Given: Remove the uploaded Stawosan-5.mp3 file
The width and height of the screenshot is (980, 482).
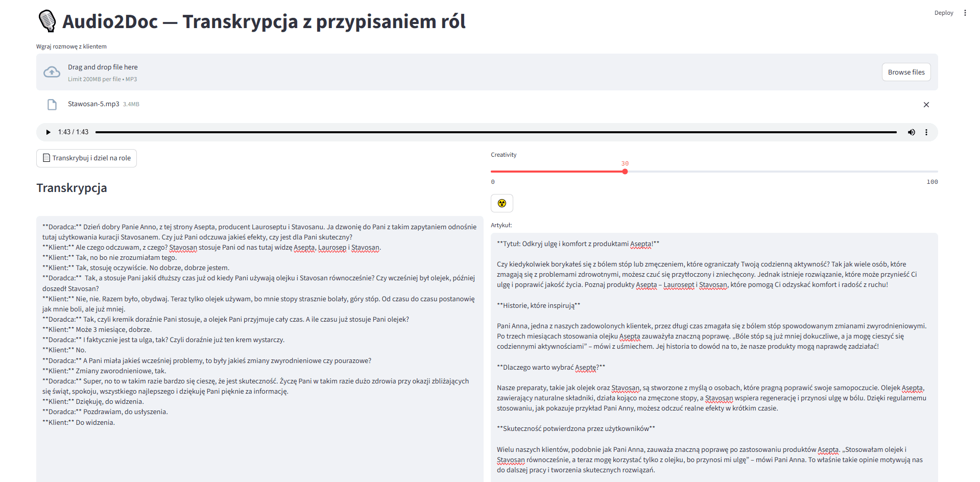Looking at the screenshot, I should pos(926,105).
